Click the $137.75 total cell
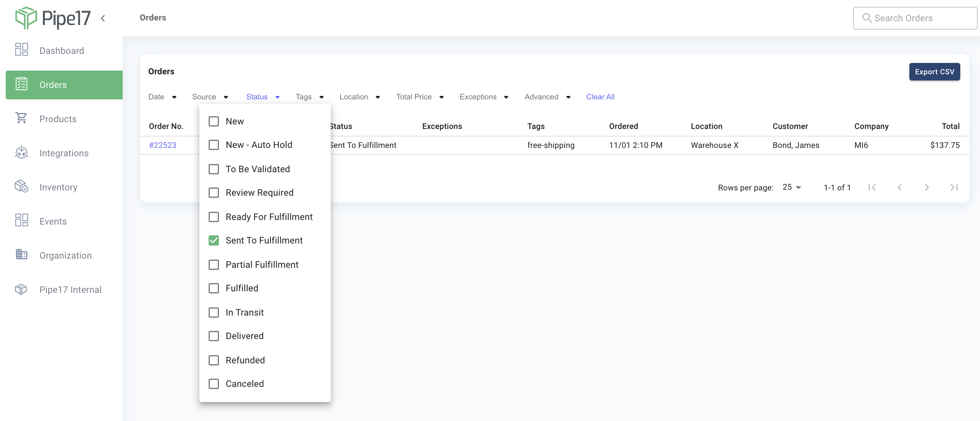This screenshot has height=421, width=980. [945, 145]
